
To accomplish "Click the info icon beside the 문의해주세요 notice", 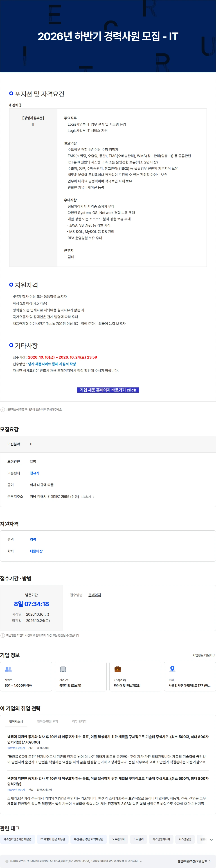I will pyautogui.click(x=3, y=410).
